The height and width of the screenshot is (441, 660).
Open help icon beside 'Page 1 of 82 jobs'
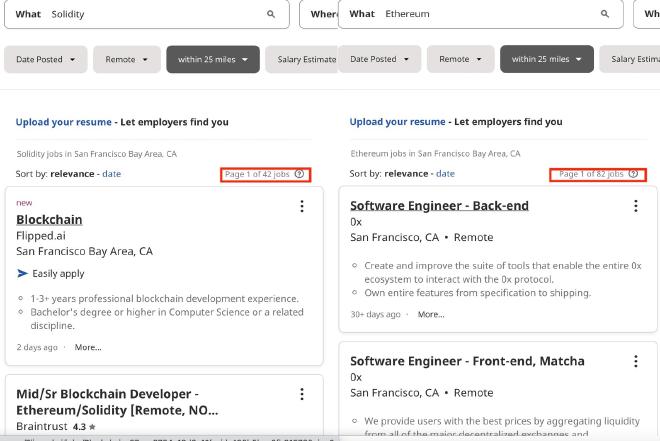pos(633,173)
